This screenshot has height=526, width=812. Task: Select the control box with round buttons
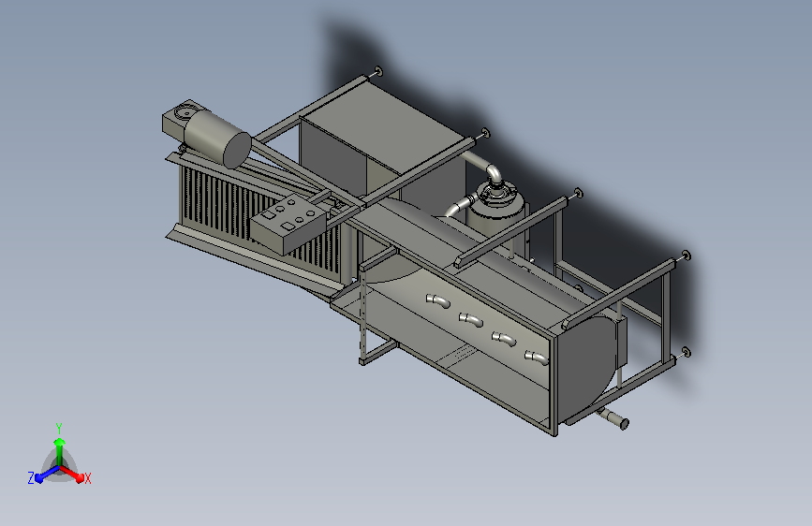[289, 226]
